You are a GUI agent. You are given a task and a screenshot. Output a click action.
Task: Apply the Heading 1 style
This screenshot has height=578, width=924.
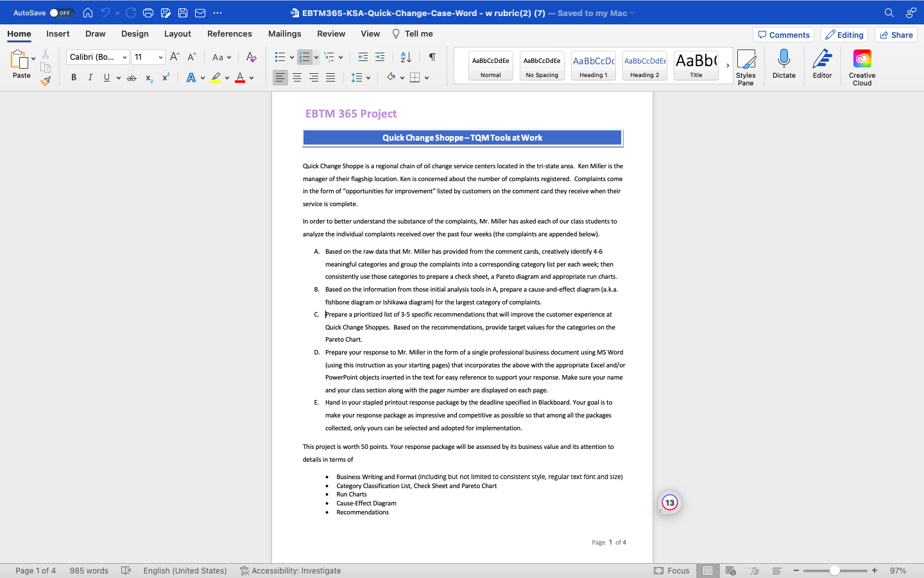tap(594, 66)
